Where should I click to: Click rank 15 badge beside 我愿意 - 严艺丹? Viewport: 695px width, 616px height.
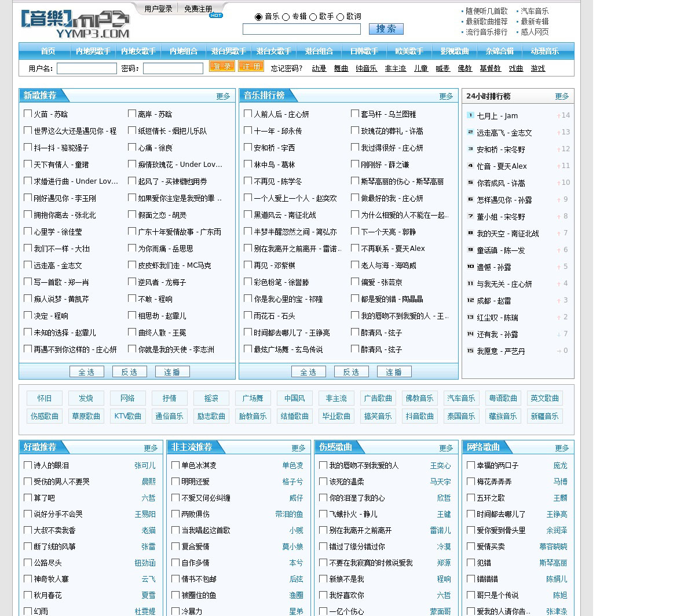(x=470, y=351)
